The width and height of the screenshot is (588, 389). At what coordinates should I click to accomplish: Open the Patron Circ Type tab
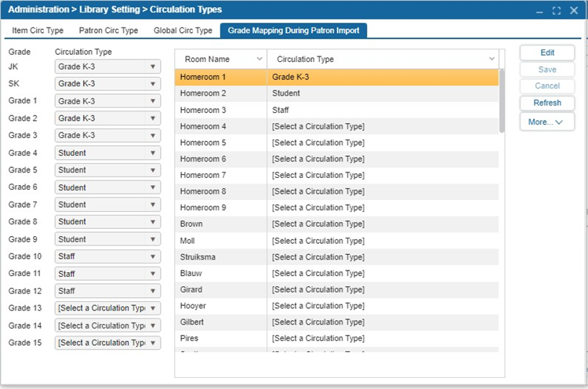coord(108,31)
